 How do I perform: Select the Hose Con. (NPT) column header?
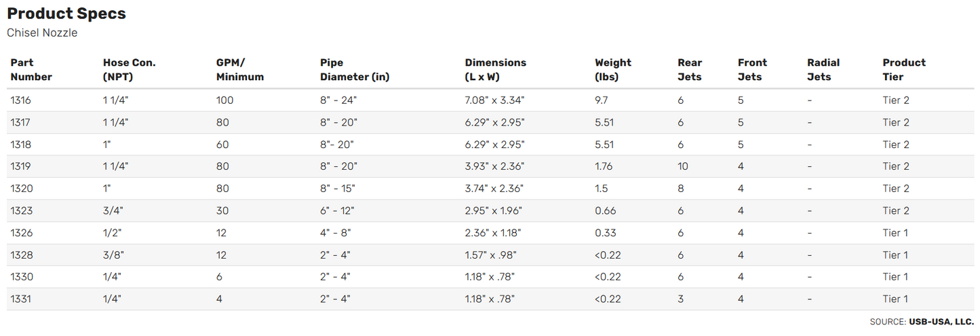129,70
